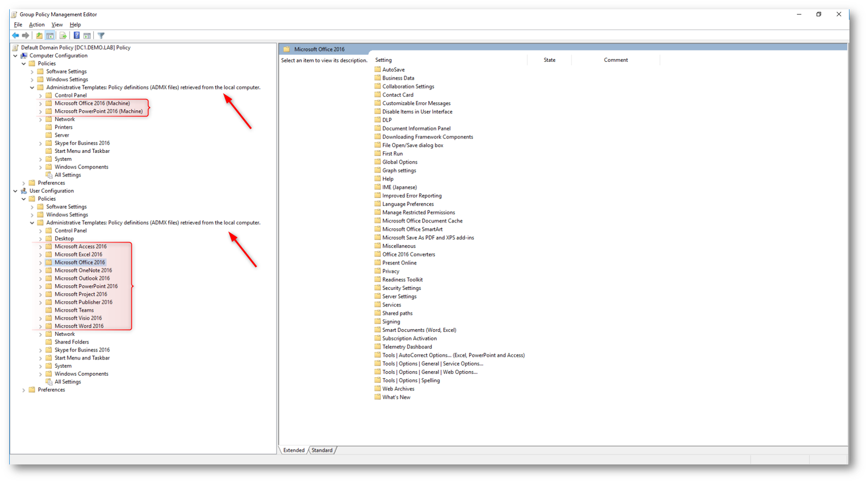Screen dimensions: 868x483
Task: Expand Microsoft Office 2016 (Machine) node
Action: (41, 103)
